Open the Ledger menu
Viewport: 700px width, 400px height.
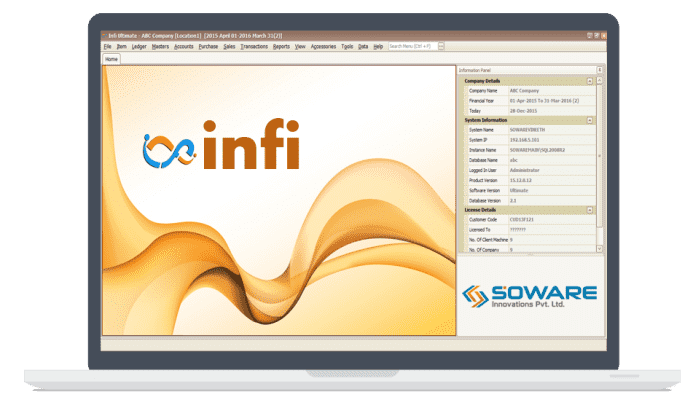coord(139,46)
